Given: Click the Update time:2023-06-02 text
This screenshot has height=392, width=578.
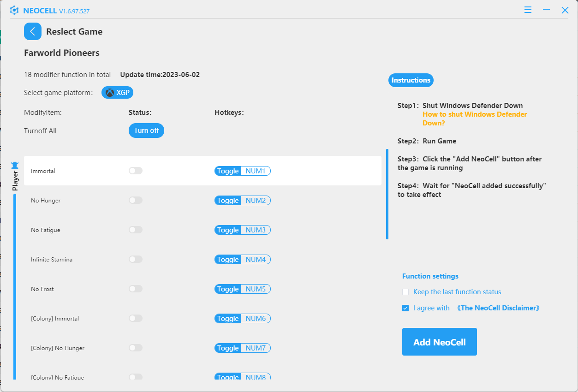Looking at the screenshot, I should click(160, 75).
